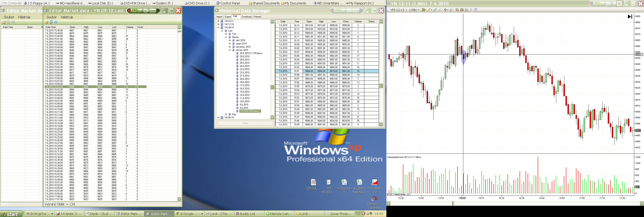Viewport: 644px width, 217px height.
Task: Collapse the červen 2010 tree node
Action: point(230,50)
